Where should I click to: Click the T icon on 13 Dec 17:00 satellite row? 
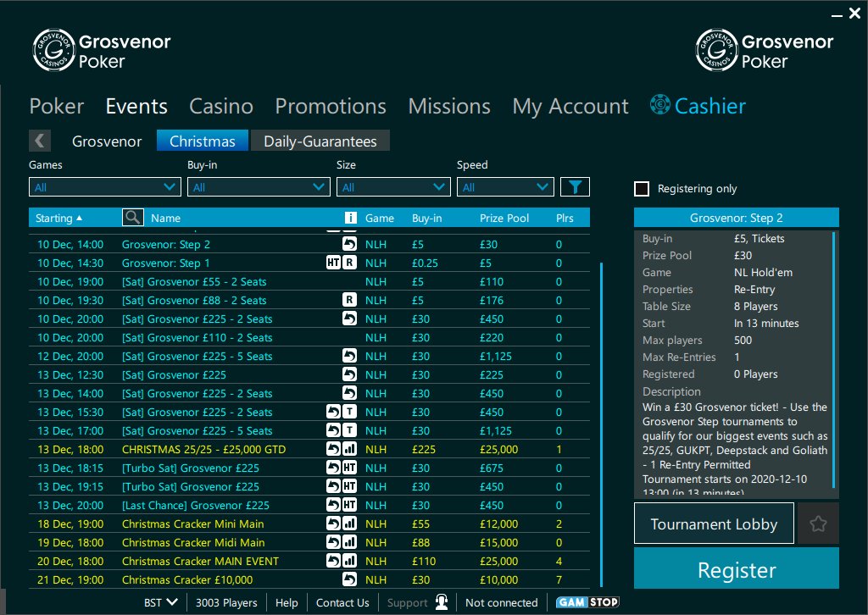click(x=349, y=430)
